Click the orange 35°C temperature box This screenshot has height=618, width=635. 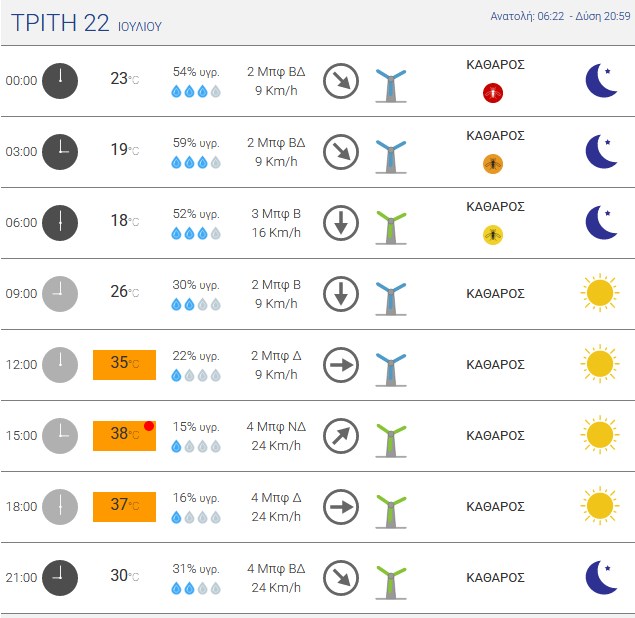124,365
